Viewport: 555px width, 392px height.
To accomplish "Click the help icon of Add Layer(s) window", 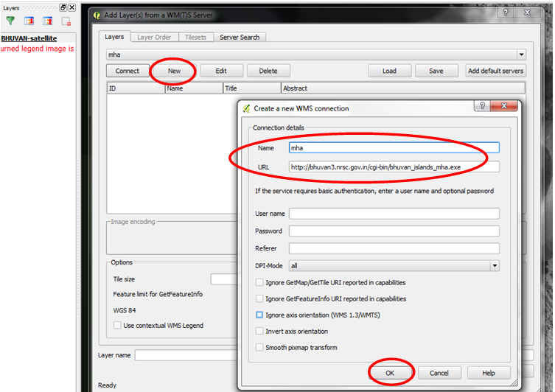I will (505, 13).
